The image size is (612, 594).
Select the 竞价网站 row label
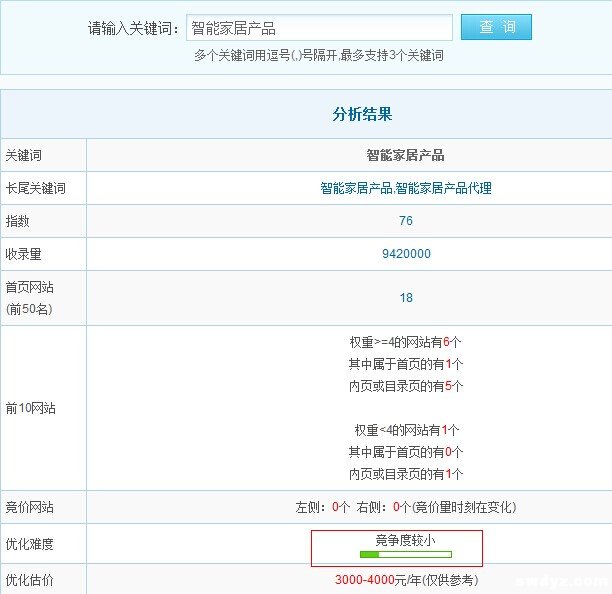(x=30, y=507)
